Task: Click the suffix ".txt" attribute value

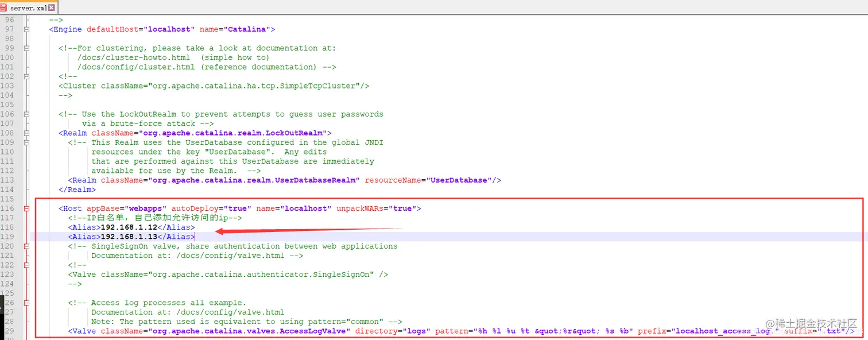Action: (829, 331)
